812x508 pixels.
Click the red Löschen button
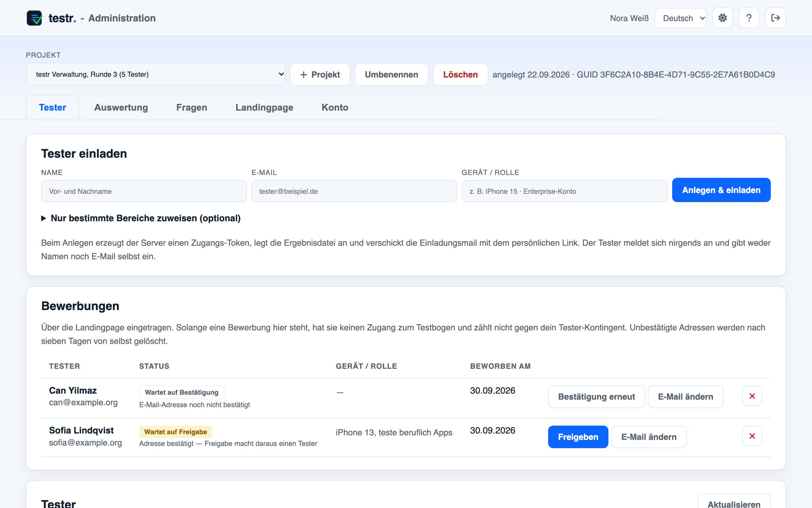[460, 75]
